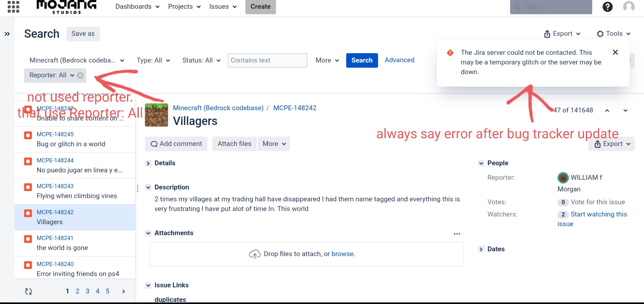644x304 pixels.
Task: Open the top Export dropdown
Action: [x=562, y=34]
